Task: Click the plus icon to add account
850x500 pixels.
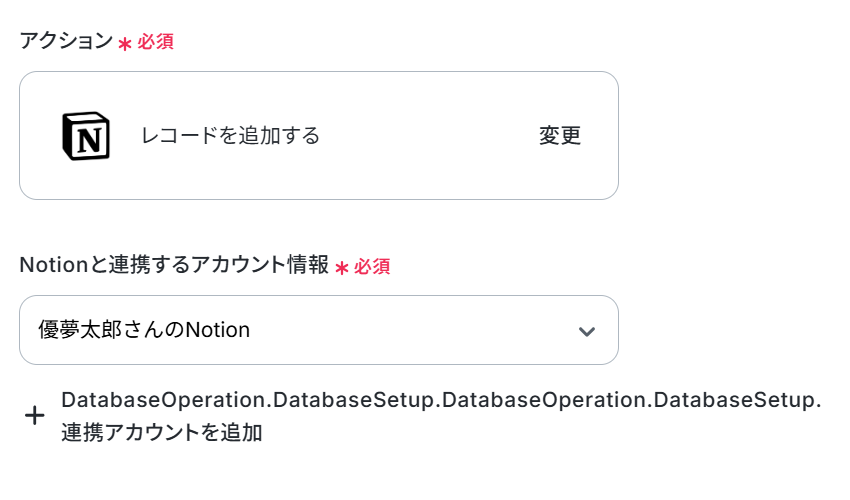Action: pos(35,416)
